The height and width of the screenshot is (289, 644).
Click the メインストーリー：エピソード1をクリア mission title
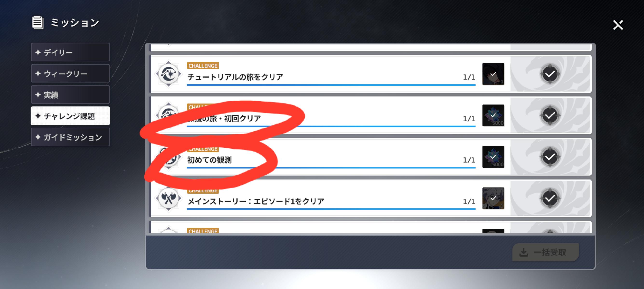pyautogui.click(x=256, y=201)
